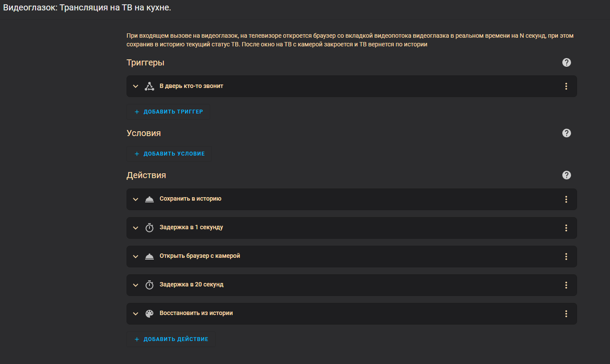The width and height of the screenshot is (610, 364).
Task: Open help for the Условия section
Action: pos(566,133)
